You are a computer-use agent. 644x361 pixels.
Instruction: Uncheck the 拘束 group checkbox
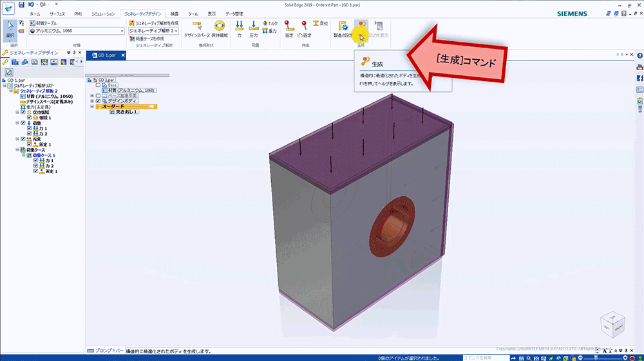coord(23,139)
